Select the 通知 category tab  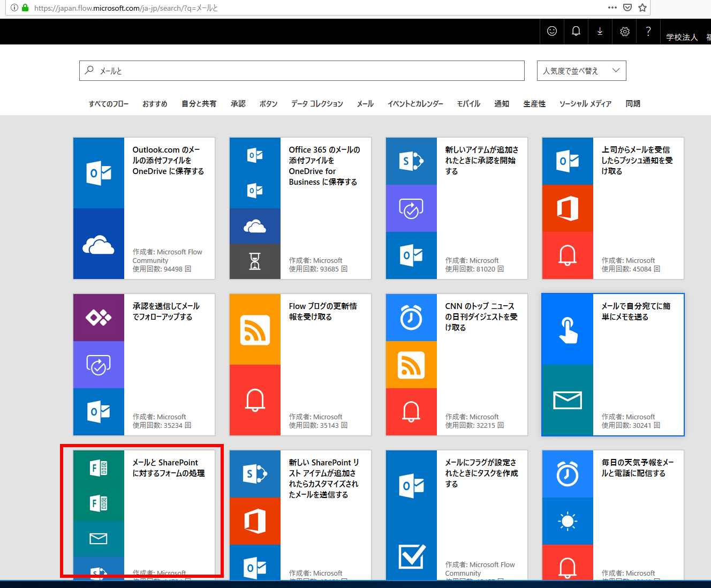coord(502,104)
